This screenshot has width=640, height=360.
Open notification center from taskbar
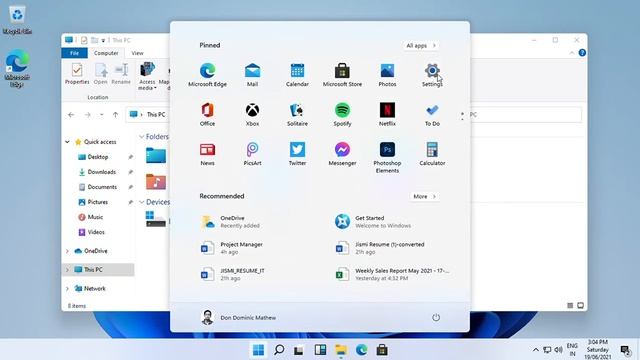pos(625,350)
